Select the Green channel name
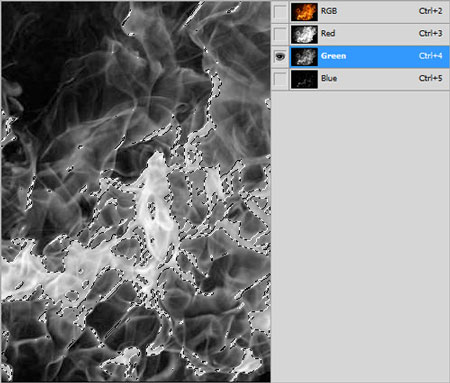This screenshot has height=383, width=450. tap(333, 56)
